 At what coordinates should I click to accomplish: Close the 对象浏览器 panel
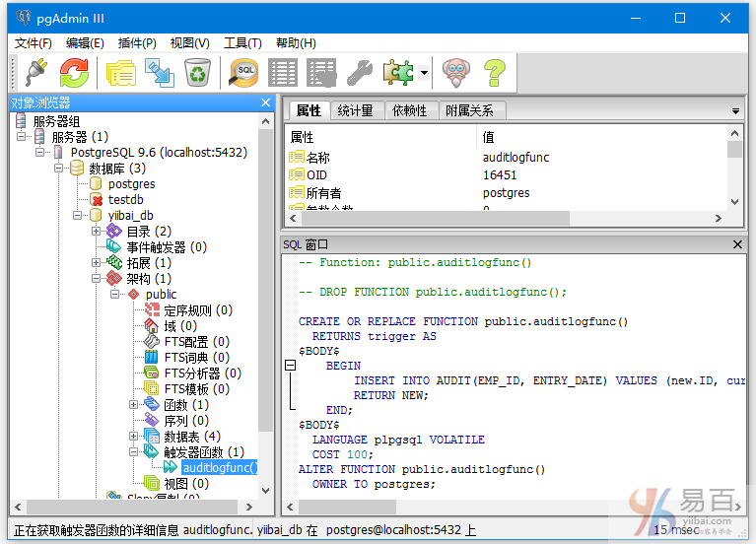point(265,102)
